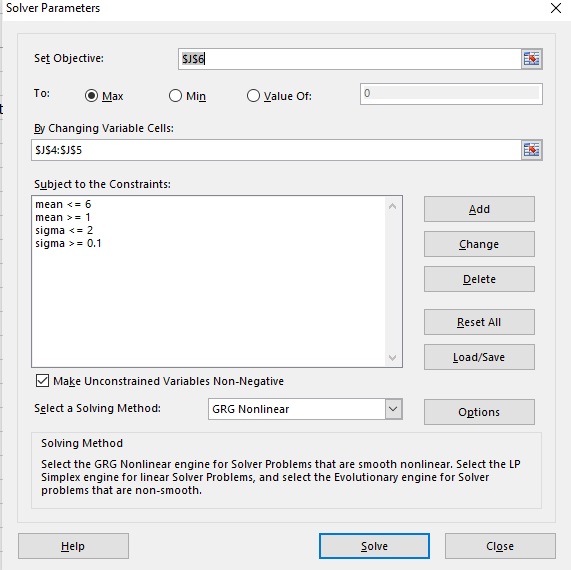
Task: Open the Load/Save dialog
Action: click(x=479, y=357)
